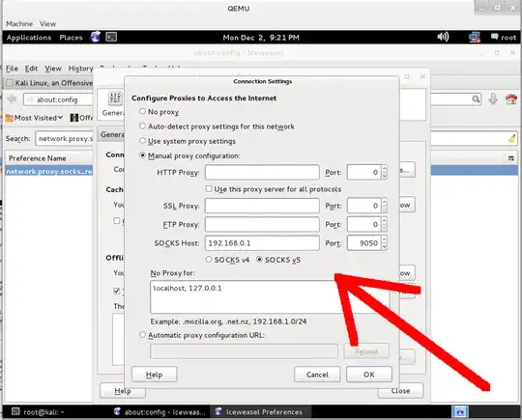The width and height of the screenshot is (522, 420).
Task: Open the Applications menu
Action: pos(29,38)
